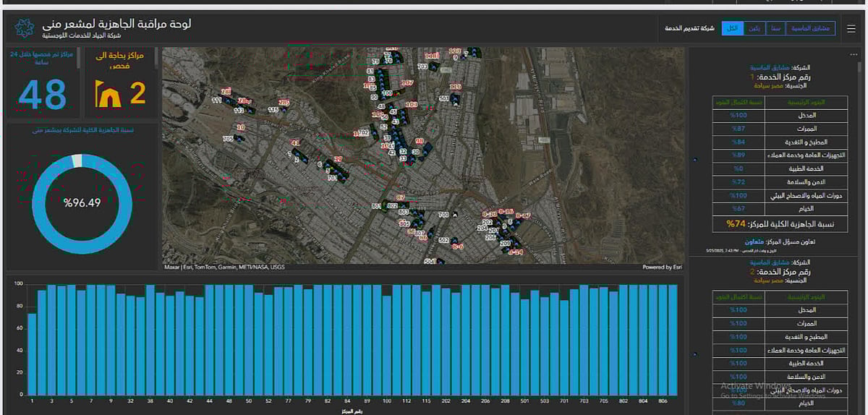Image resolution: width=868 pixels, height=415 pixels.
Task: Click the first short bar for center 1
Action: pyautogui.click(x=32, y=354)
